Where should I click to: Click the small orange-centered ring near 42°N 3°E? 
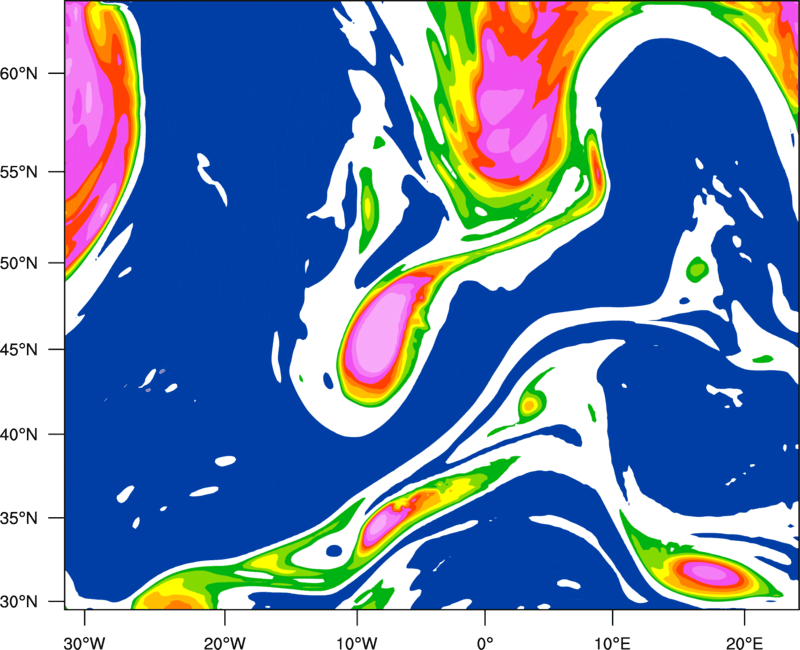[530, 406]
